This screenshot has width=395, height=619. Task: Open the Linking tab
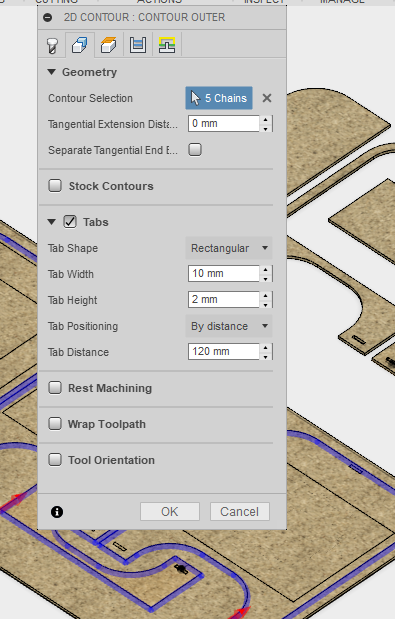pyautogui.click(x=167, y=45)
